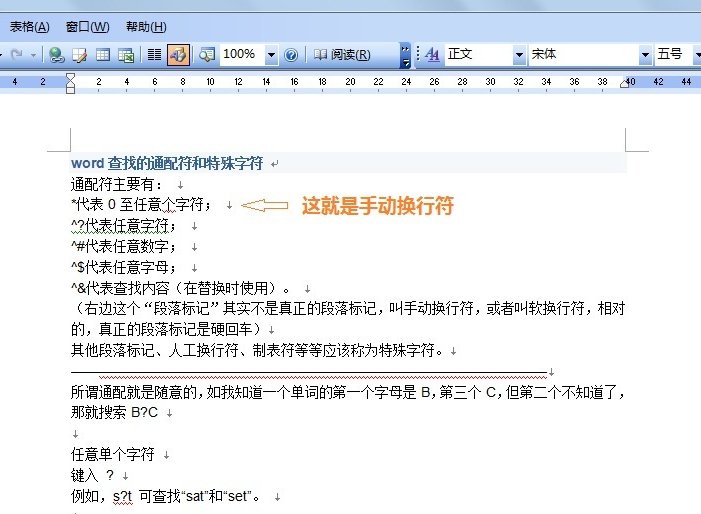The width and height of the screenshot is (701, 514).
Task: Expand the toolbar options chevron
Action: pos(405,55)
